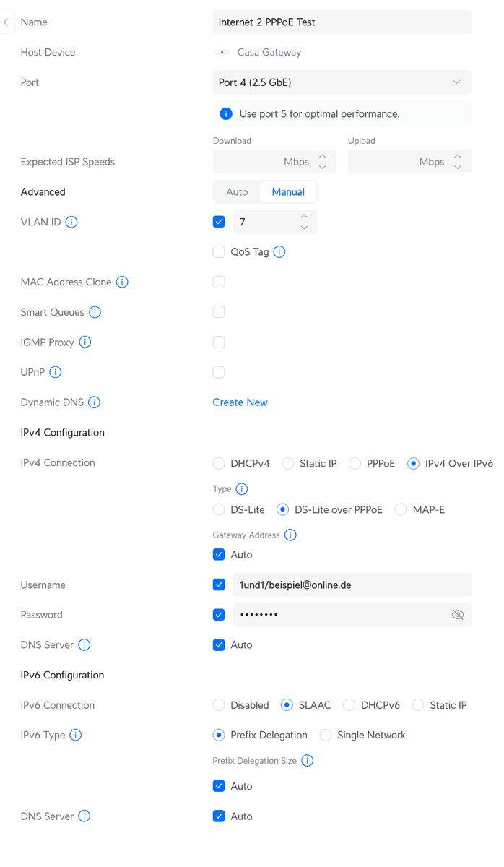Open the Port 4 (2.5 GbE) dropdown
This screenshot has height=867, width=504.
pos(342,82)
